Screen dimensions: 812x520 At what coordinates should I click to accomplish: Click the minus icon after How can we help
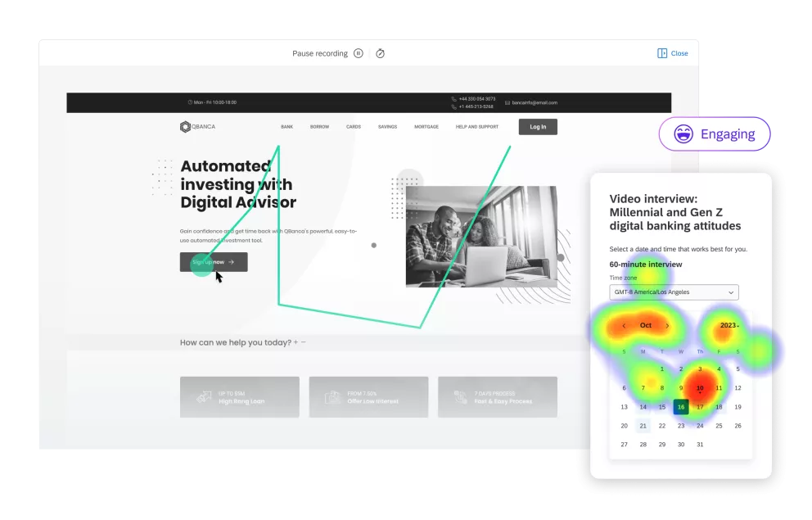tap(304, 342)
